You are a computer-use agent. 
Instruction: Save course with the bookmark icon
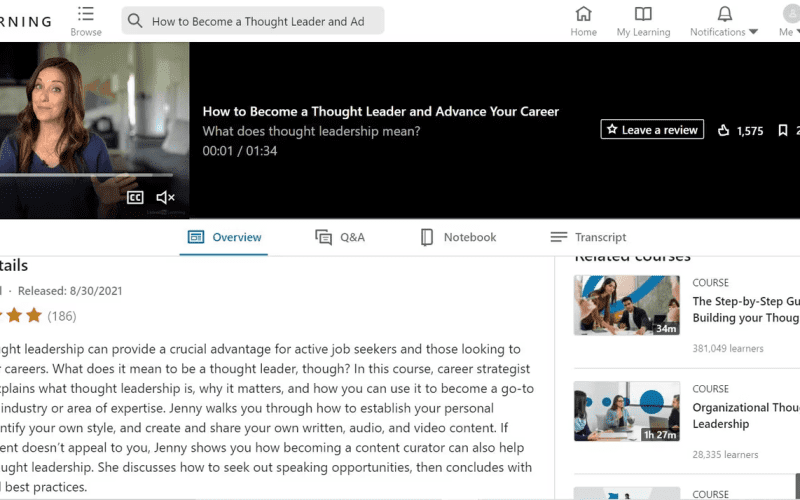pos(783,131)
